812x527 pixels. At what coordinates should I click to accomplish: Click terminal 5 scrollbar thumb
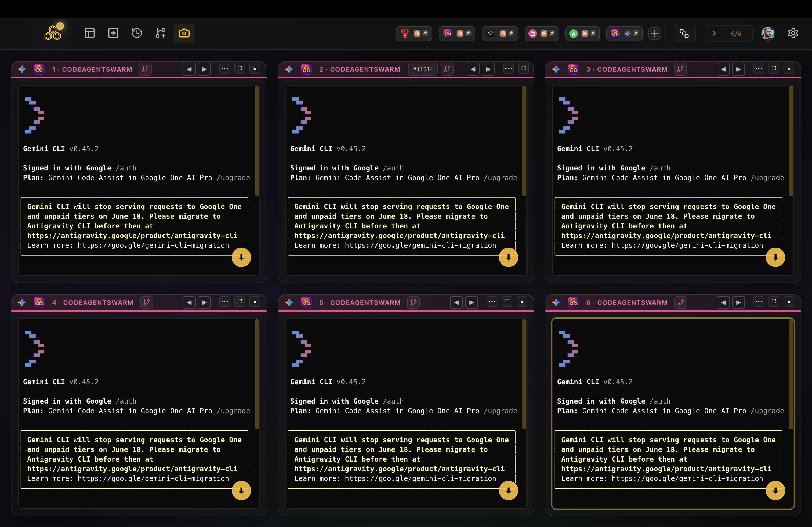pyautogui.click(x=524, y=374)
